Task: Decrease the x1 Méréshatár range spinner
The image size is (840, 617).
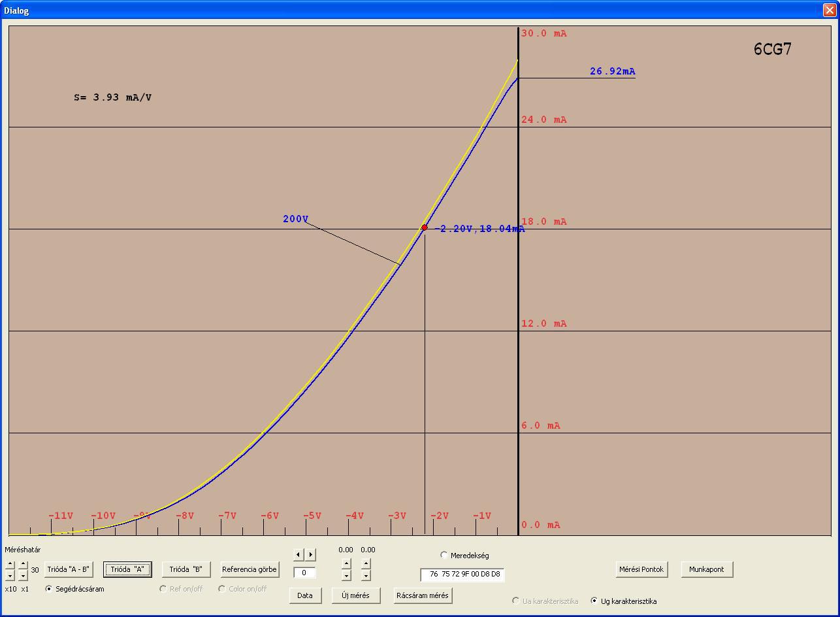Action: pyautogui.click(x=23, y=575)
